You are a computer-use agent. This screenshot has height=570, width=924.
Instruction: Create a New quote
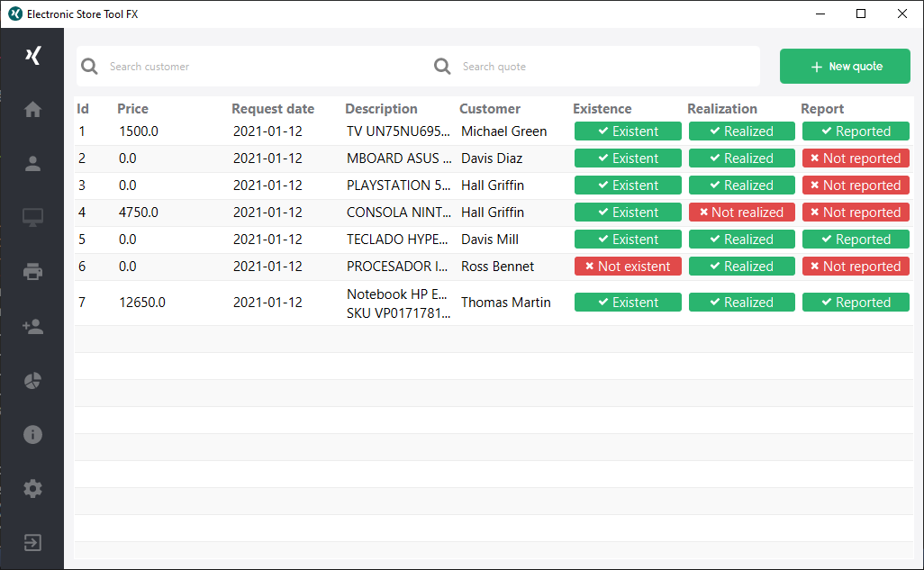pyautogui.click(x=845, y=66)
